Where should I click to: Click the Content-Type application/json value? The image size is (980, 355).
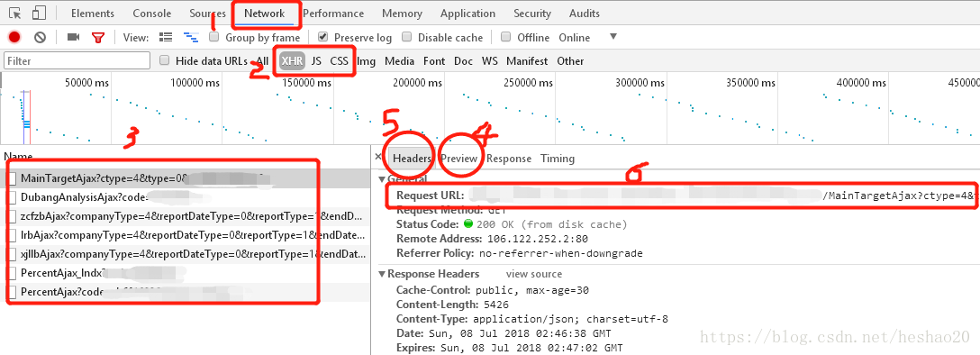pyautogui.click(x=571, y=319)
